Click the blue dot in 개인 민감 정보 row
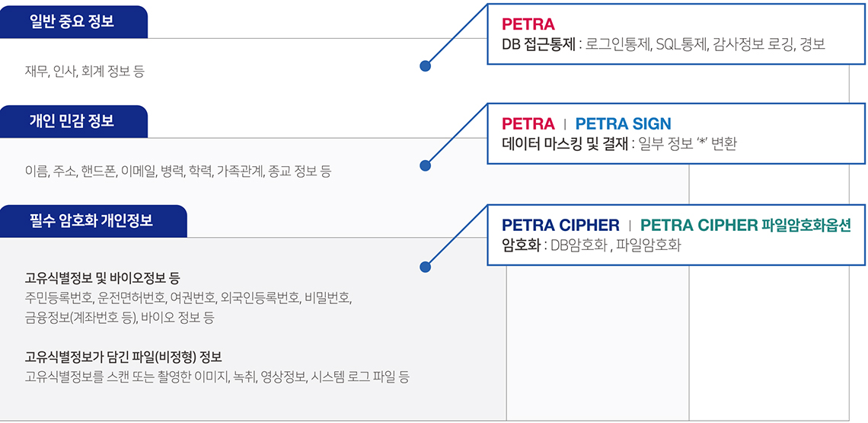 pyautogui.click(x=425, y=165)
